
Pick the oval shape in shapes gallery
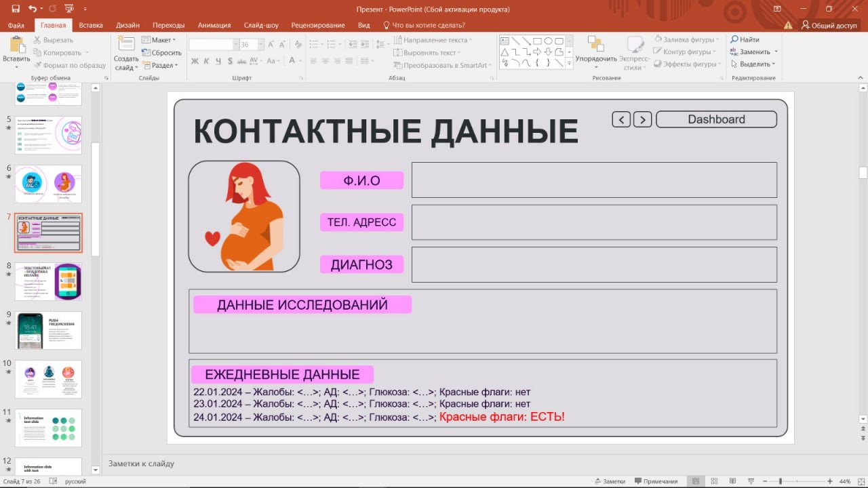[548, 41]
